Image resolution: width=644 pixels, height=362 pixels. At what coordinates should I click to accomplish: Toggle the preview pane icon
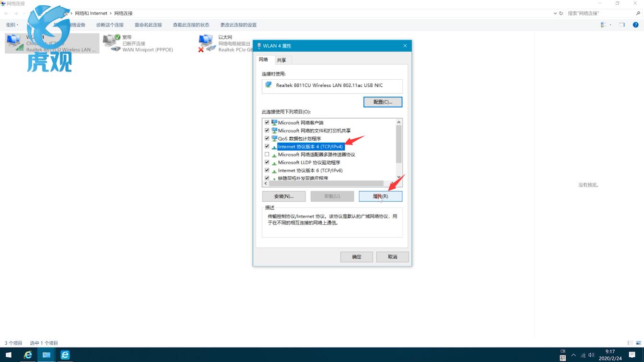coord(622,25)
